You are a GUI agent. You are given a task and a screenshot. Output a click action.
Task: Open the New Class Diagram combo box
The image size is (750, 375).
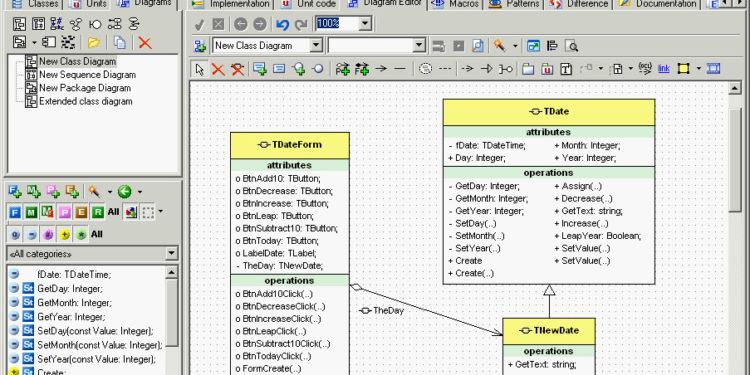(316, 46)
